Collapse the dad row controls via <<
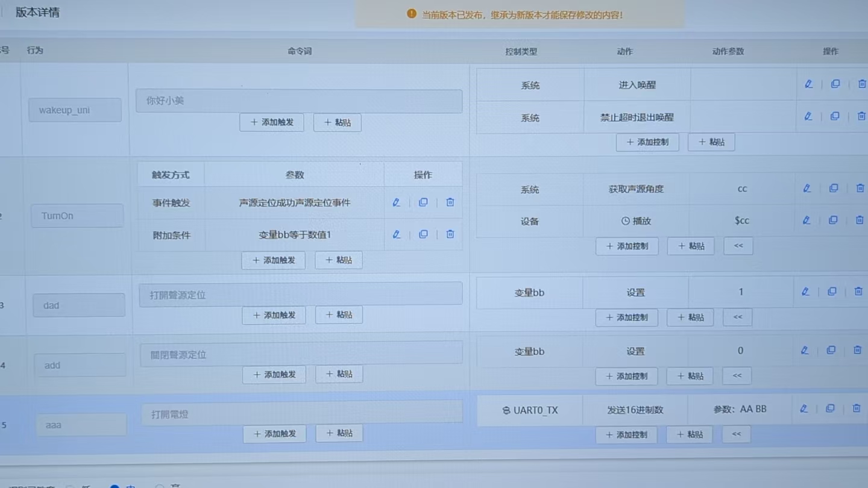 coord(737,317)
